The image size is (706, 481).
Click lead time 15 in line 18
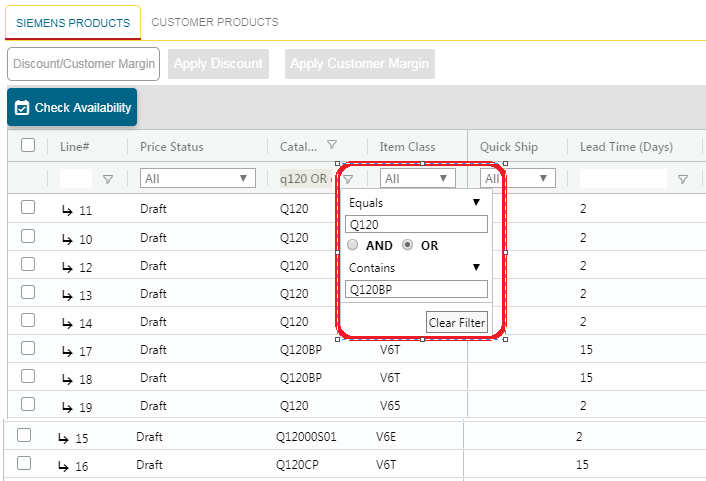586,377
